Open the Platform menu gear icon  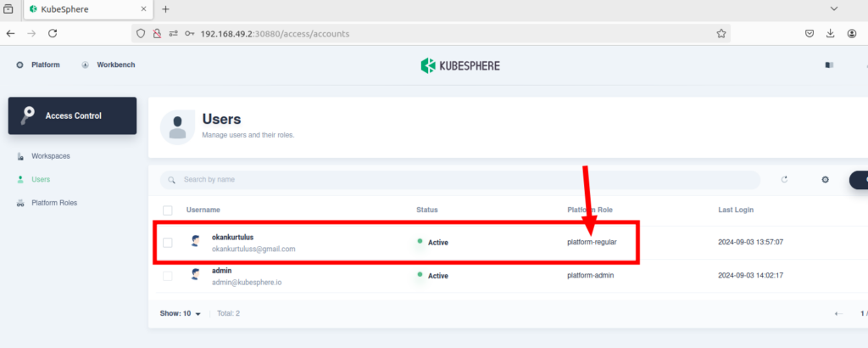click(20, 65)
